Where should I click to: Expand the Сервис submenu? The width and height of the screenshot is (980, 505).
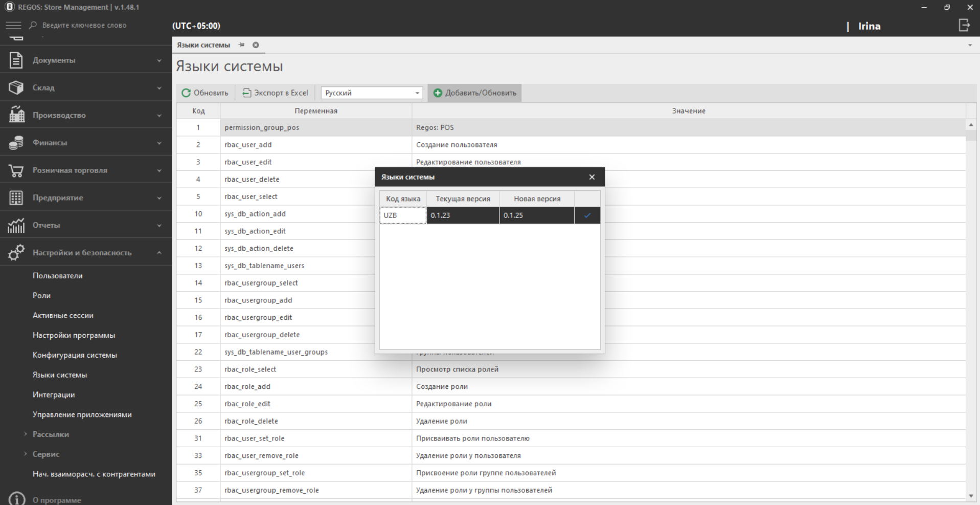26,454
